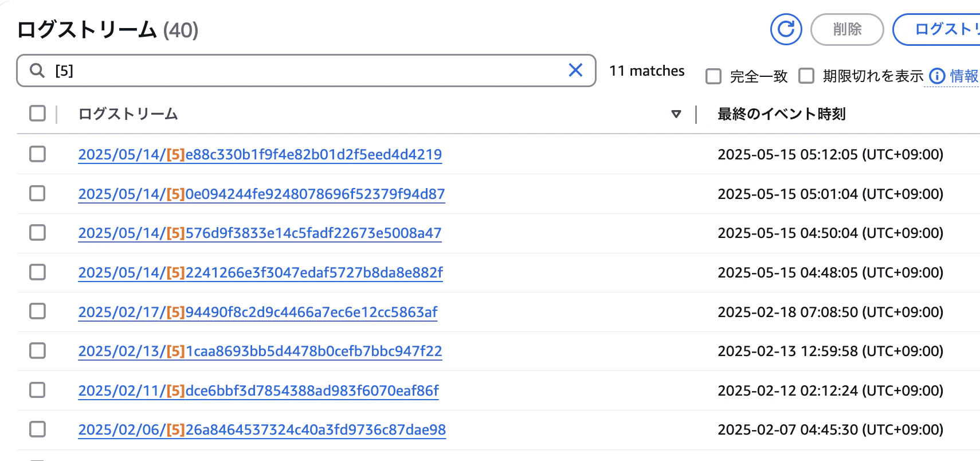Focus the log stream search field
Screen dimensions: 980x461
[x=306, y=71]
